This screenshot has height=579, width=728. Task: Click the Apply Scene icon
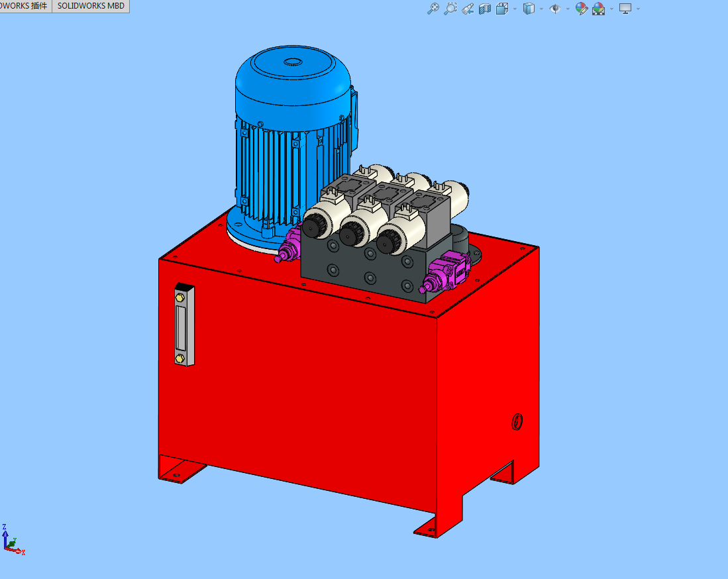[598, 9]
